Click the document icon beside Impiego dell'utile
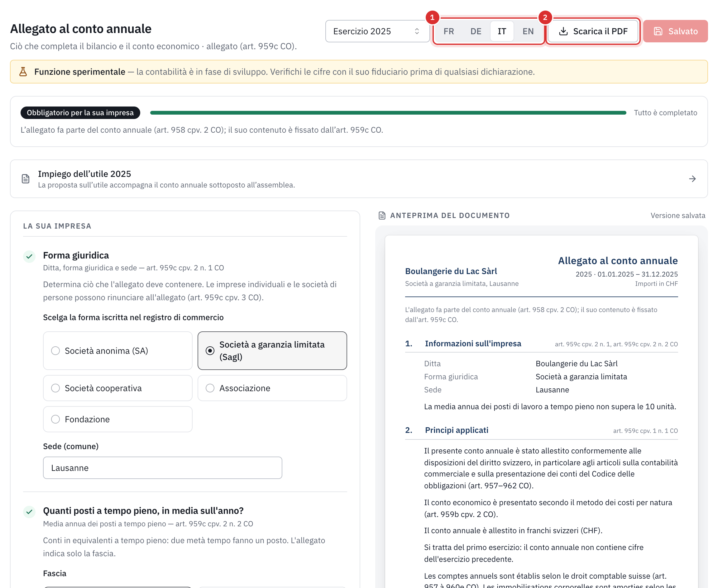Image resolution: width=718 pixels, height=588 pixels. pyautogui.click(x=26, y=179)
